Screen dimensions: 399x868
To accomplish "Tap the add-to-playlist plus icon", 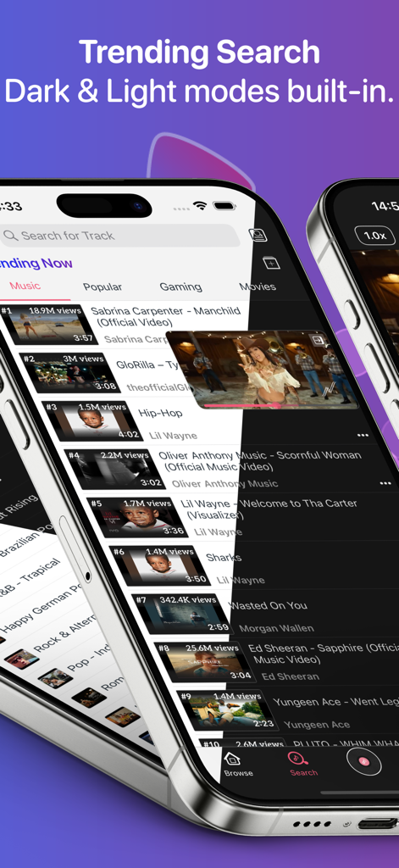I will click(270, 263).
